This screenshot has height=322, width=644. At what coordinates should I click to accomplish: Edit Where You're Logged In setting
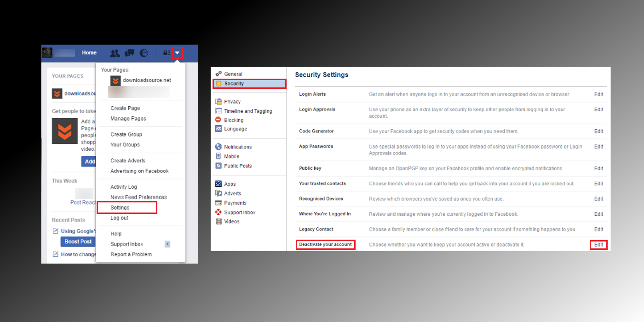[x=598, y=214]
